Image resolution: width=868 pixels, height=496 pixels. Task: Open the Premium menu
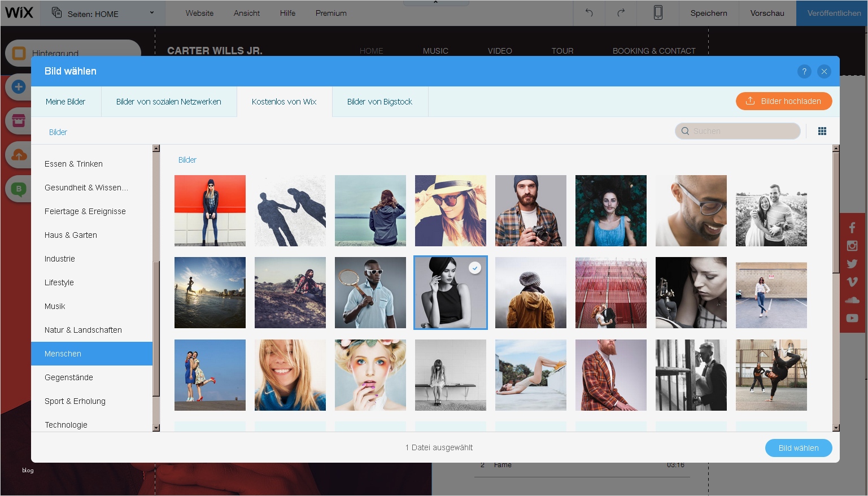point(331,13)
